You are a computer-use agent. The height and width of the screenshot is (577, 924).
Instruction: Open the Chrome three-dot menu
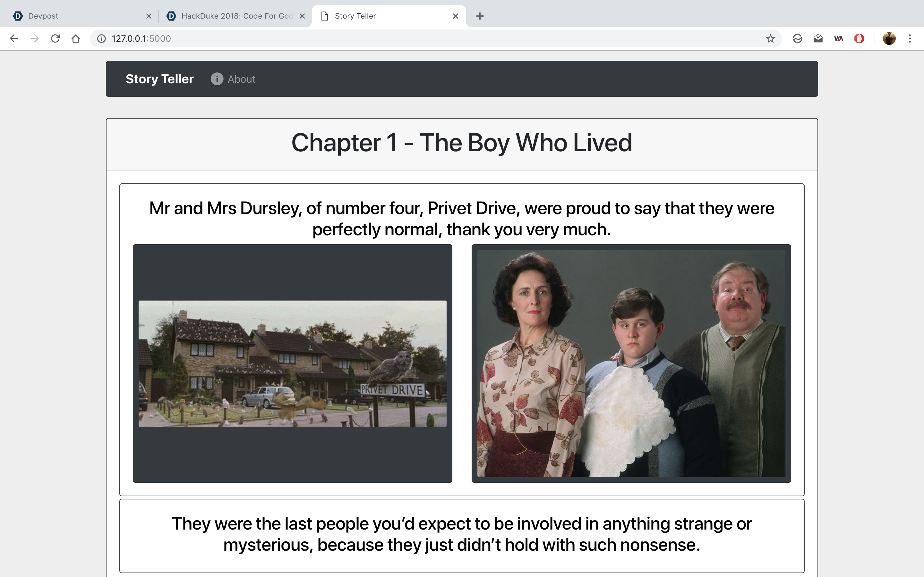point(910,38)
